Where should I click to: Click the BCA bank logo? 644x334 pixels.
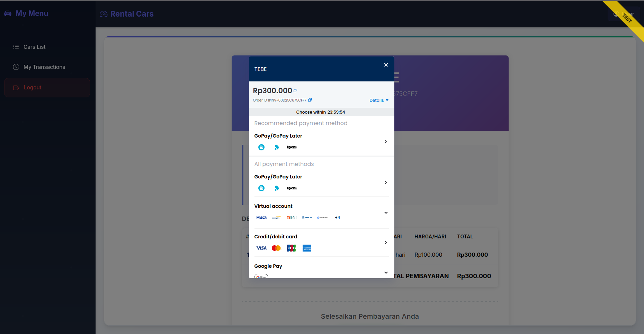[x=261, y=218]
